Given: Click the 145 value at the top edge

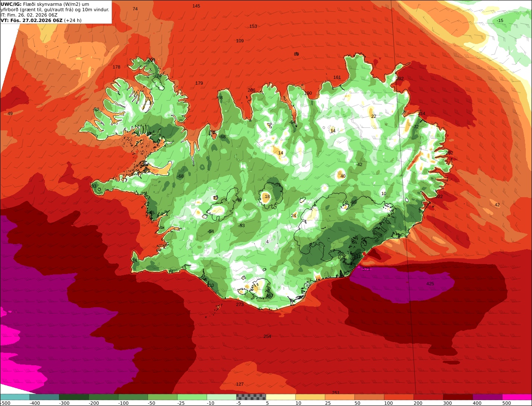Looking at the screenshot, I should pyautogui.click(x=196, y=6).
